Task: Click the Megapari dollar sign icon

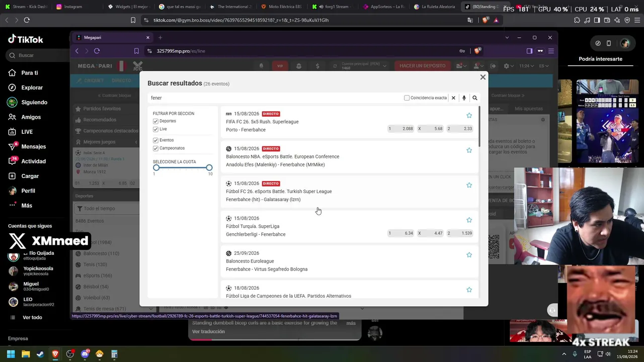Action: pos(317,66)
